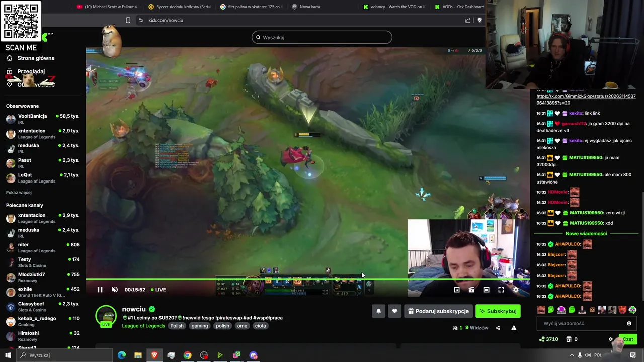Click the green Subskrybuj button
644x362 pixels.
[498, 311]
